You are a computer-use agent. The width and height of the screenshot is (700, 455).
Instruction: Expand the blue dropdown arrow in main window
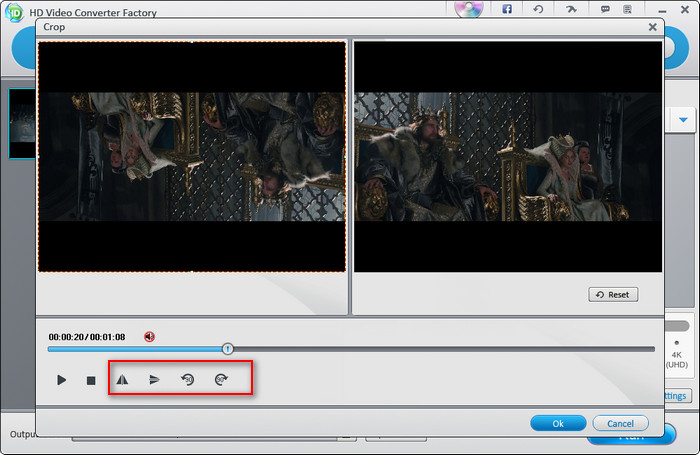[683, 120]
